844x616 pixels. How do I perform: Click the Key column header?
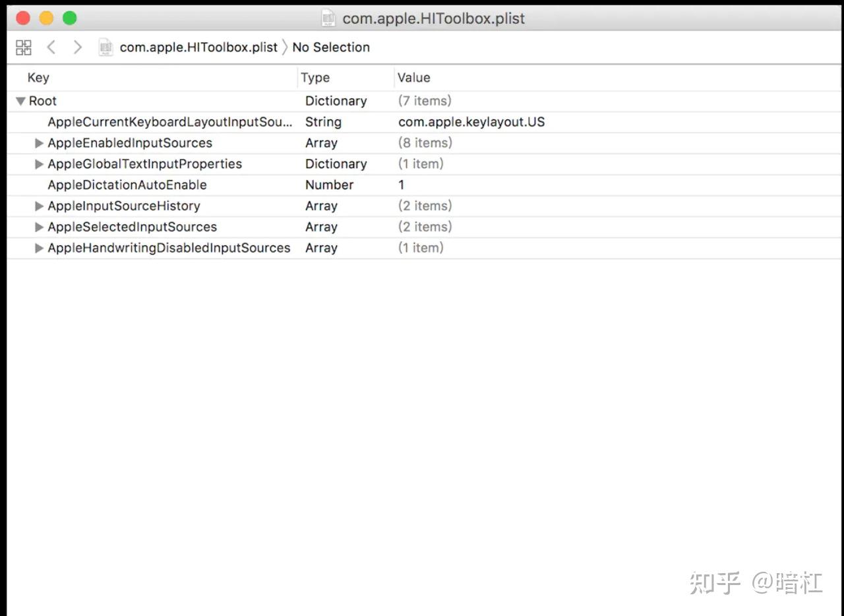[x=38, y=78]
